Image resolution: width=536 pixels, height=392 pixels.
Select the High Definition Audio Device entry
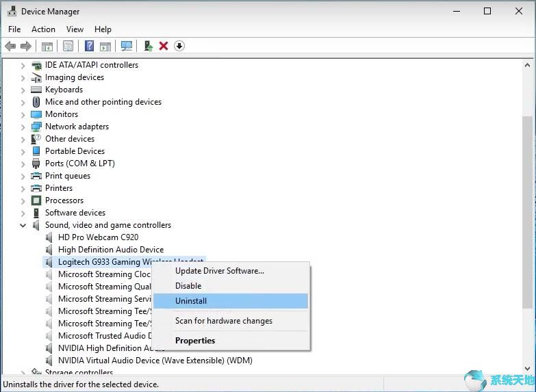point(111,250)
